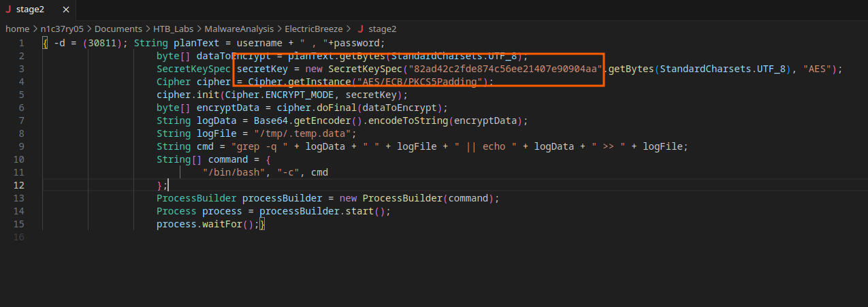Open the n1c37ry05 breadcrumb segment
The height and width of the screenshot is (307, 868).
tap(62, 29)
